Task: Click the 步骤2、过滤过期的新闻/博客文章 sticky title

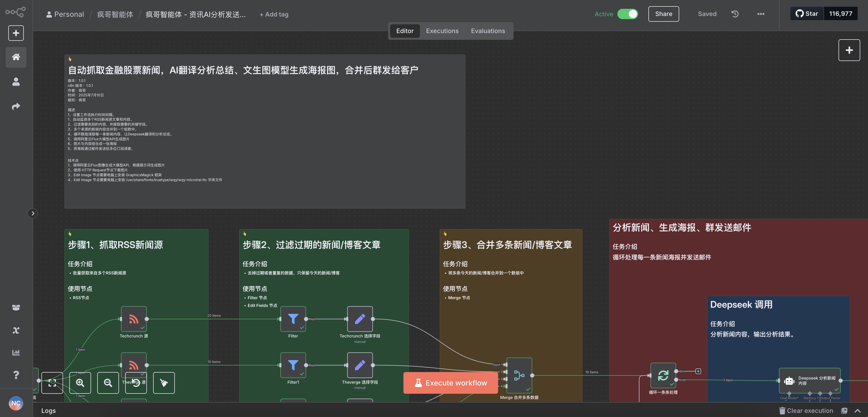Action: point(312,245)
